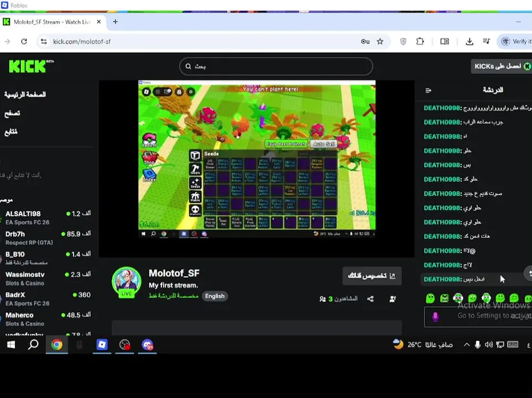532x398 pixels.
Task: Click the first green emote above chat input
Action: (x=430, y=298)
